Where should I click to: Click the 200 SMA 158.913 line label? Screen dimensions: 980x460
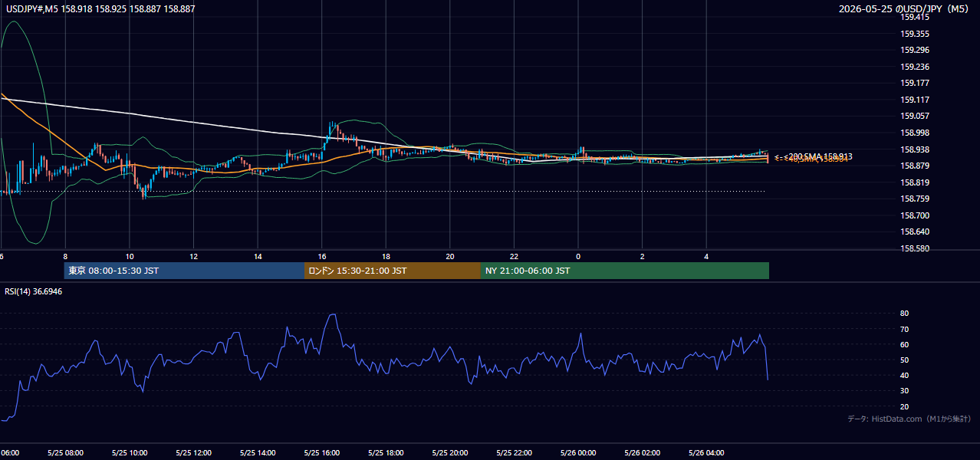coord(813,156)
